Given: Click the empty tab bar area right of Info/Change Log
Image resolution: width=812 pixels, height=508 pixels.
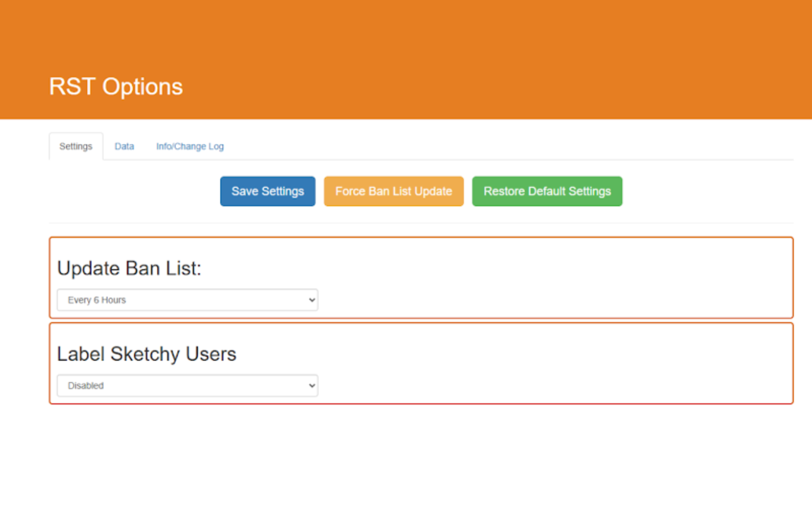Looking at the screenshot, I should tap(507, 147).
